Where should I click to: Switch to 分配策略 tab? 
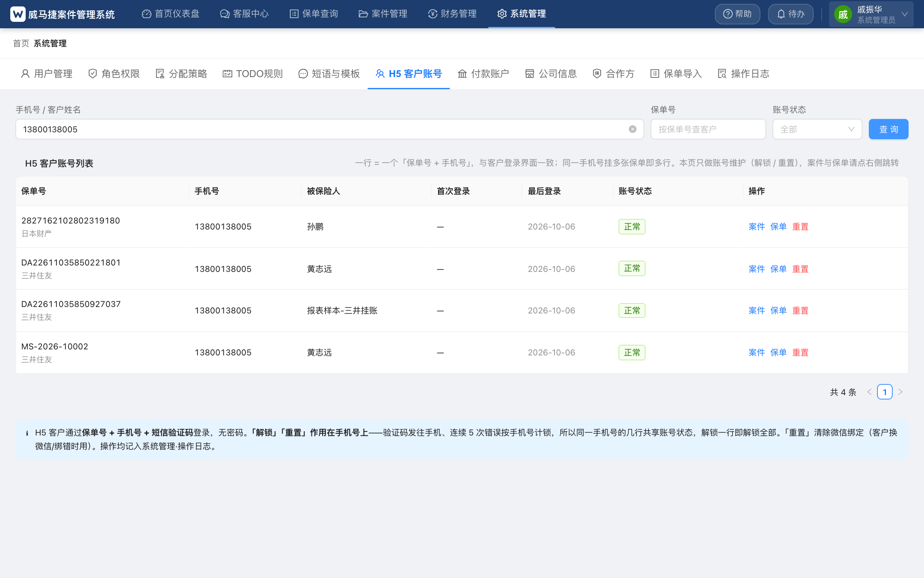coord(181,74)
